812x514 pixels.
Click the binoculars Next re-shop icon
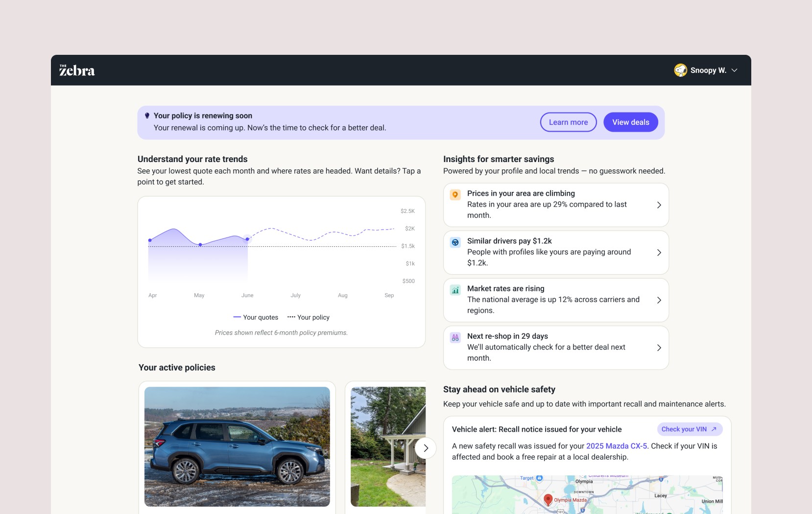(455, 337)
